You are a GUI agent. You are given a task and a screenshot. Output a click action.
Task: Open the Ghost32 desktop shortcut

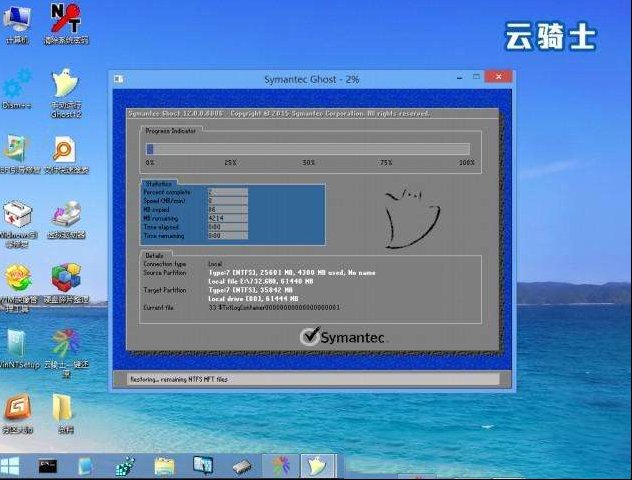[65, 88]
